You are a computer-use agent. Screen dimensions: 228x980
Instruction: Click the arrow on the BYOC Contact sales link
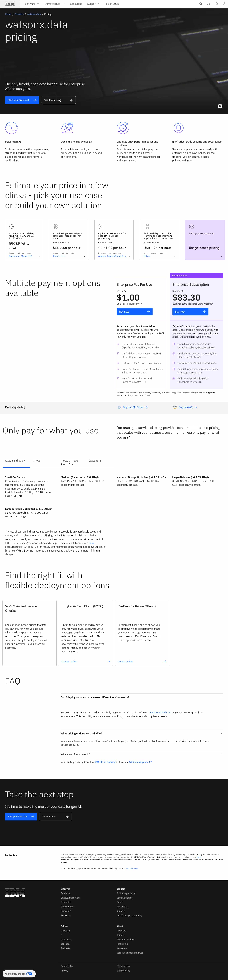[x=108, y=661]
